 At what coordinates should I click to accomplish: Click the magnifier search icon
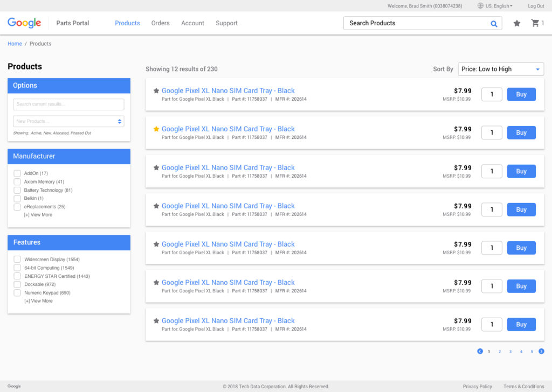[x=494, y=24]
